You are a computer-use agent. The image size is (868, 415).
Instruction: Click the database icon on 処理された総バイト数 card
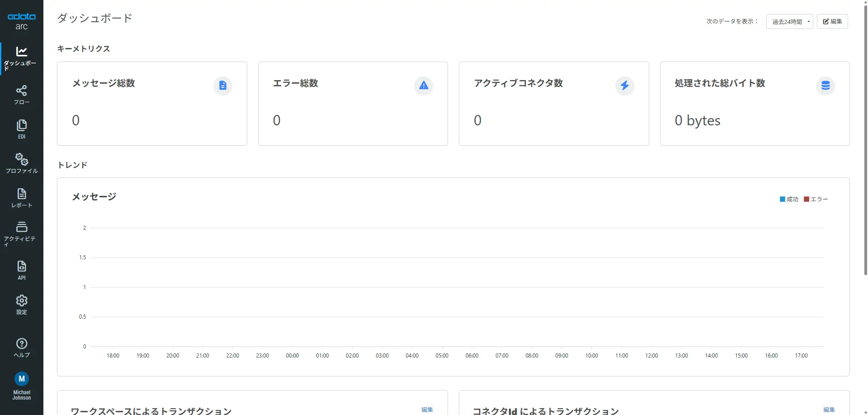click(x=826, y=86)
